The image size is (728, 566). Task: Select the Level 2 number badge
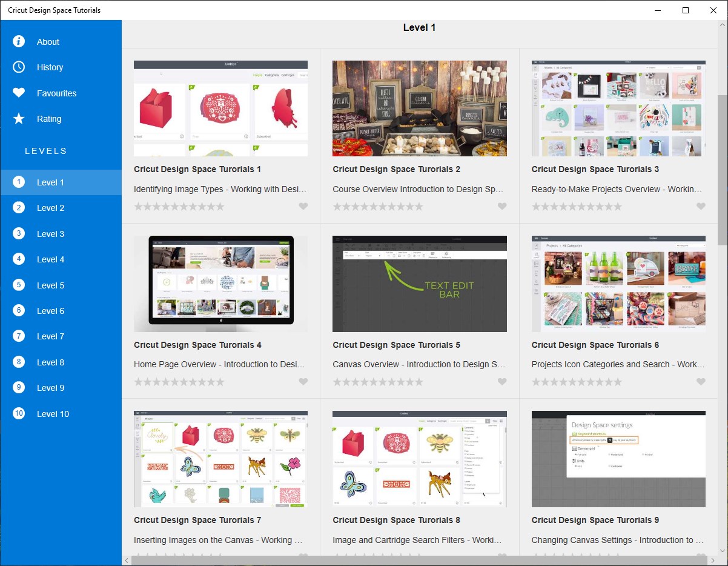[19, 207]
